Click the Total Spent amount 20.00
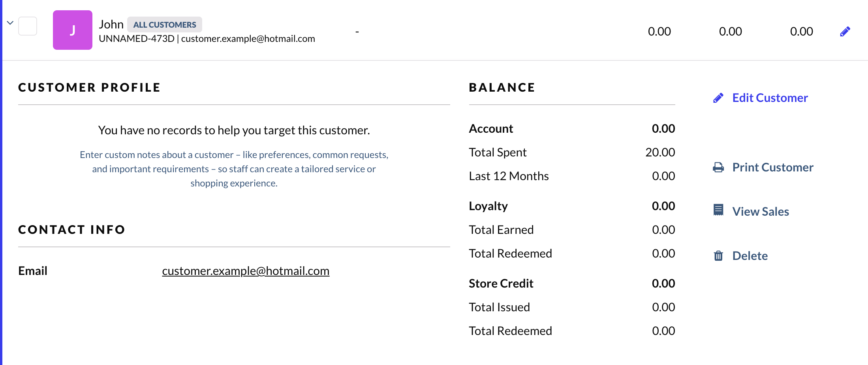Screen dimensions: 868x365 click(660, 152)
